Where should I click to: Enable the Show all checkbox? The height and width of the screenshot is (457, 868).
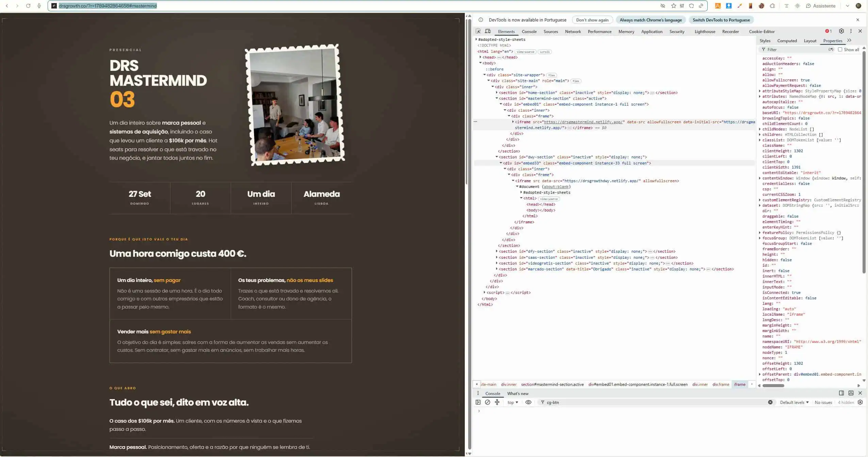click(840, 50)
